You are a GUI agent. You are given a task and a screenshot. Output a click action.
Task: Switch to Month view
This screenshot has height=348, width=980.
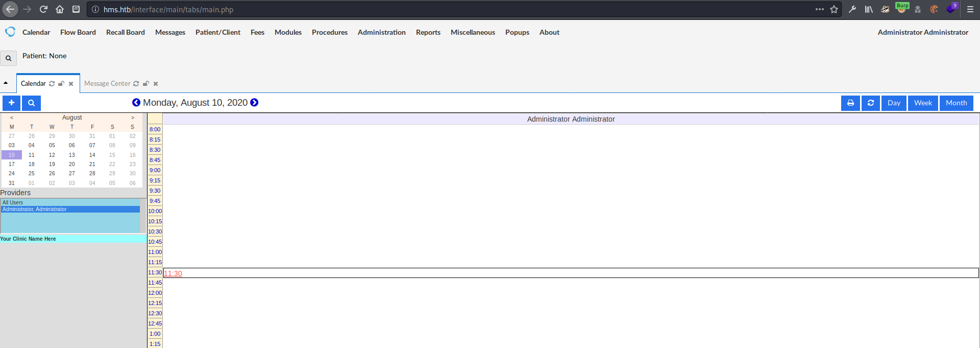pos(956,103)
